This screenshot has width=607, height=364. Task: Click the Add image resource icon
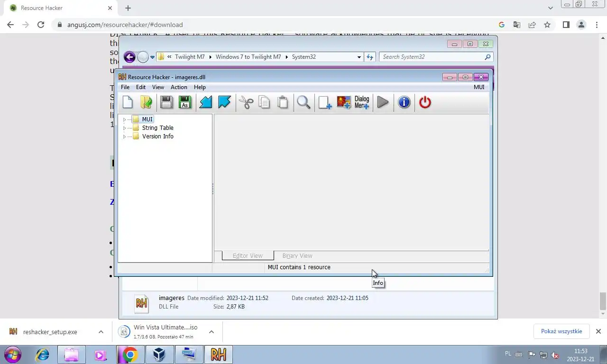344,102
